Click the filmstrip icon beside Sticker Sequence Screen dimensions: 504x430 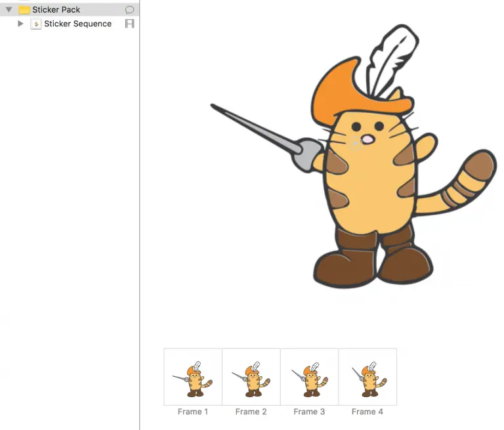pos(129,24)
